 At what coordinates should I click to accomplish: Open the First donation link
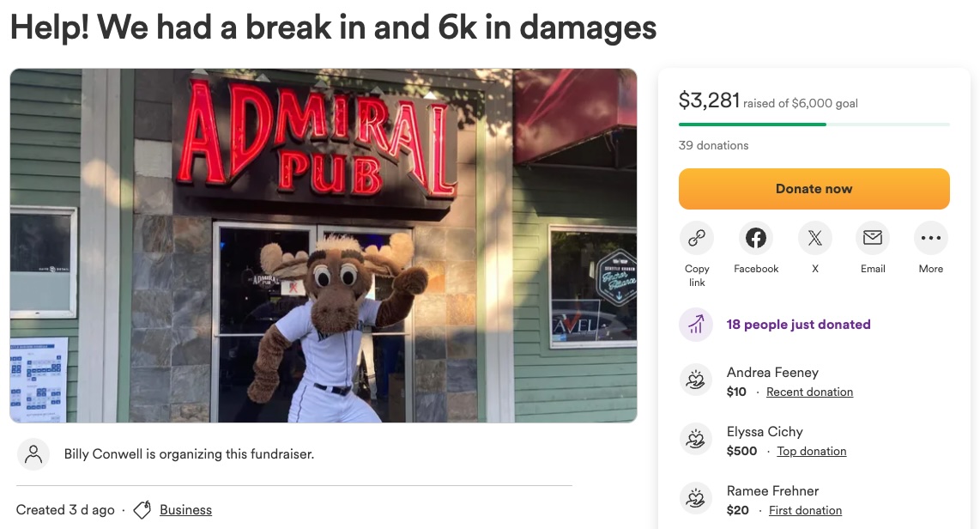click(805, 511)
